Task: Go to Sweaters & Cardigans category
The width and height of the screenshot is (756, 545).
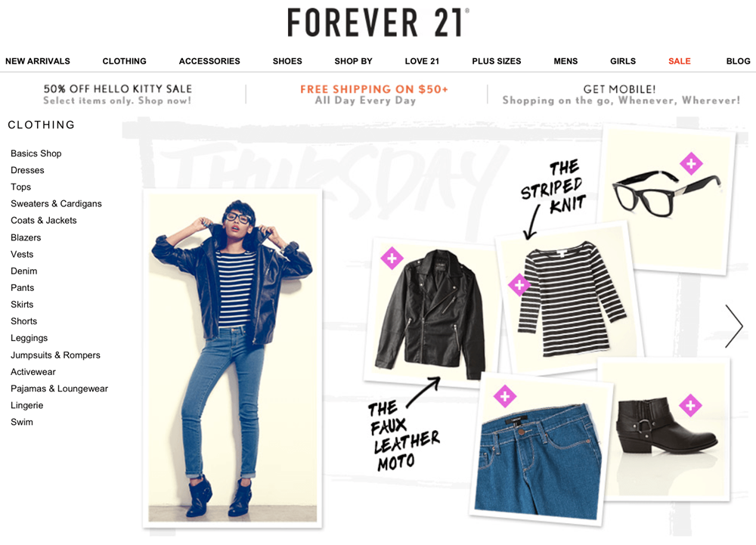Action: pyautogui.click(x=56, y=204)
